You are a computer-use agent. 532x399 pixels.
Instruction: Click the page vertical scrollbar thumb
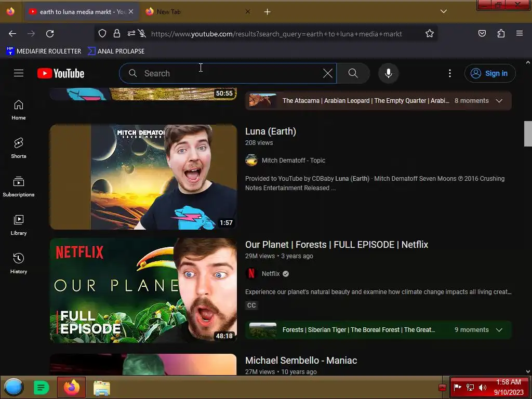click(x=528, y=134)
